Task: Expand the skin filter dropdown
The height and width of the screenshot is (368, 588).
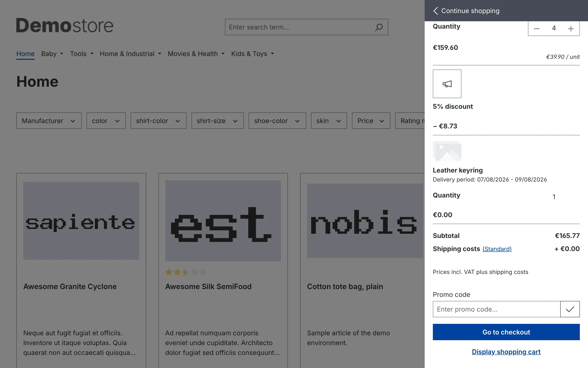Action: pyautogui.click(x=329, y=121)
